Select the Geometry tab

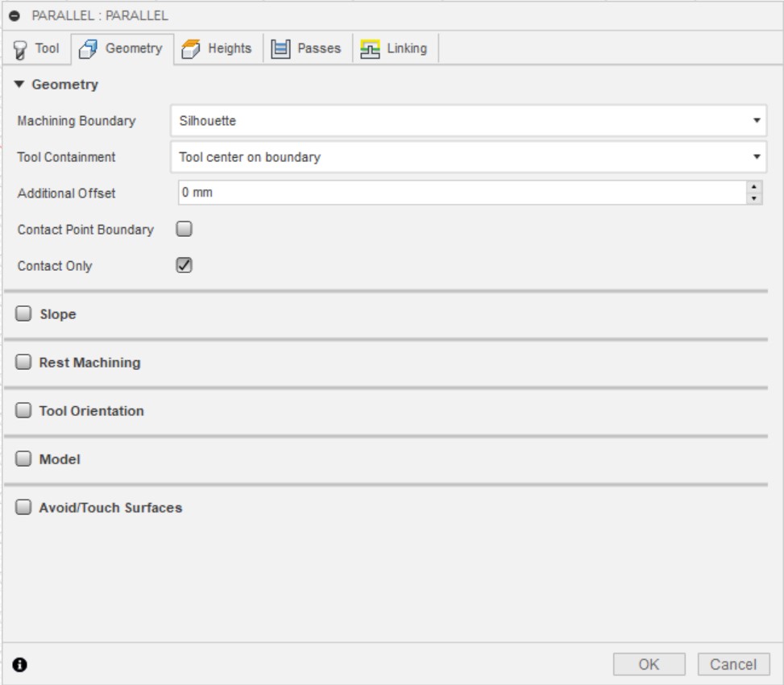tap(122, 48)
